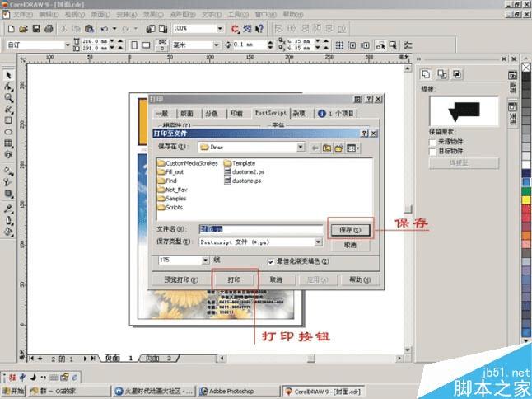Toggle snap to grid button

point(339,45)
